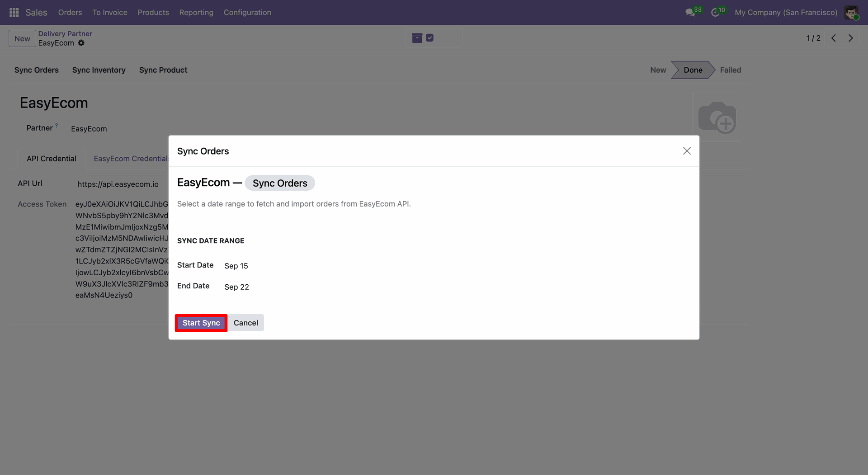Click the Partner help question mark
This screenshot has height=475, width=868.
pos(57,126)
